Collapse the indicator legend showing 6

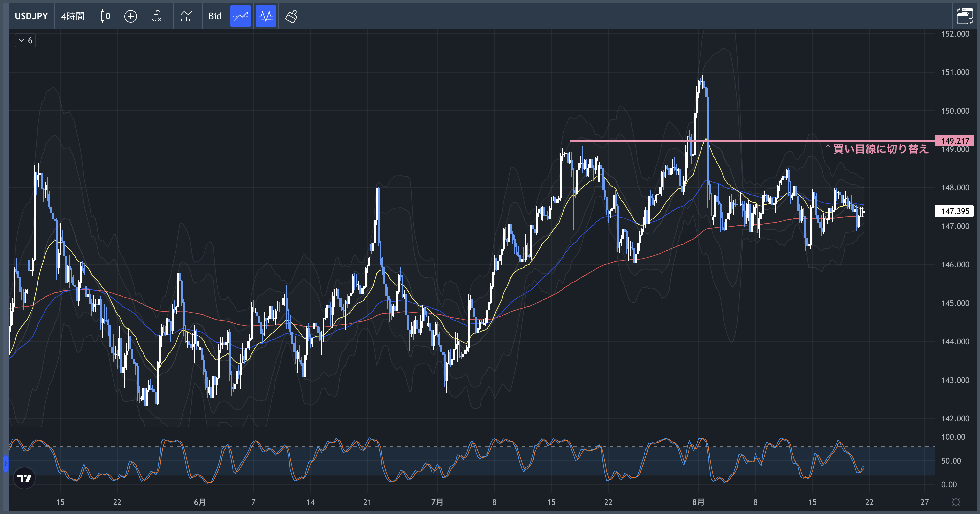click(x=25, y=40)
